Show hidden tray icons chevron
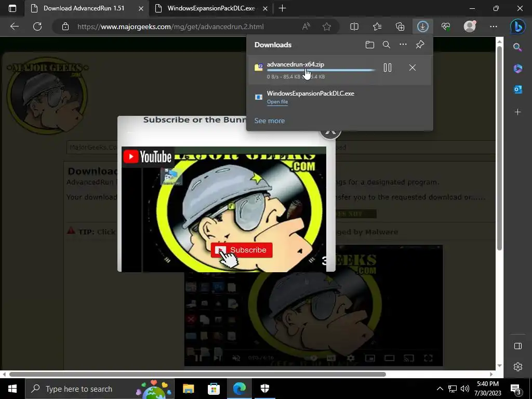This screenshot has height=399, width=532. [440, 389]
